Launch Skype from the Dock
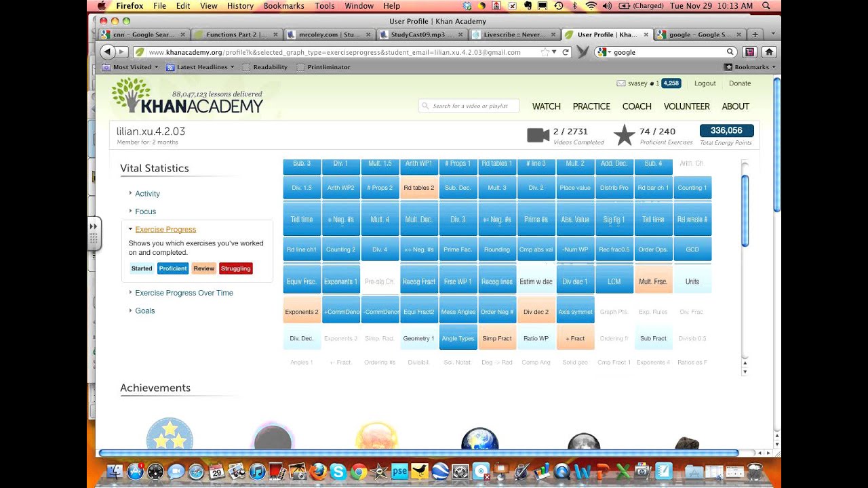Viewport: 868px width, 488px height. click(x=338, y=472)
